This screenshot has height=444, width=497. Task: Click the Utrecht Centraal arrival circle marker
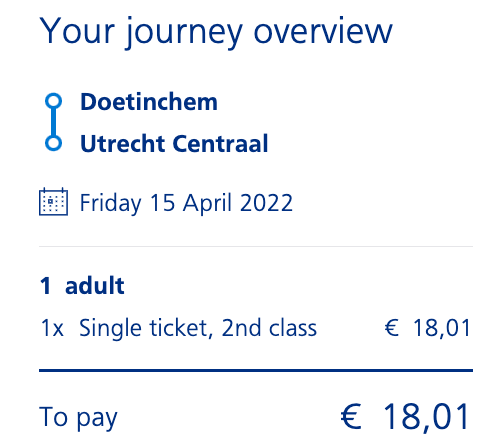pyautogui.click(x=54, y=143)
